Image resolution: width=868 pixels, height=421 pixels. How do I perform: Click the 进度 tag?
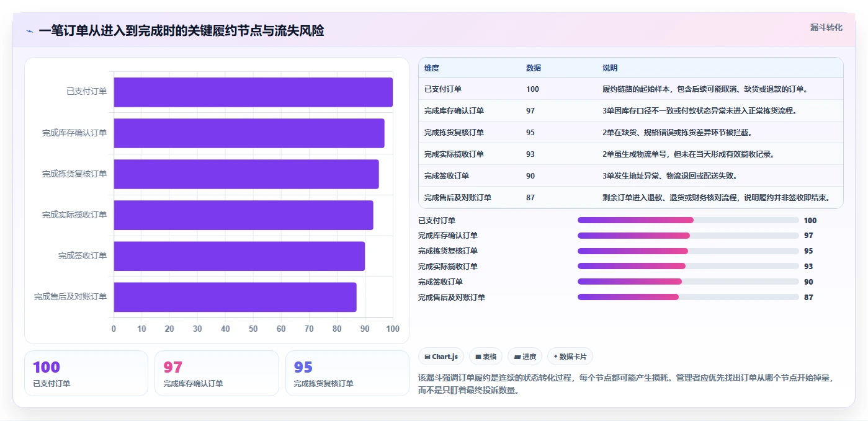point(525,357)
